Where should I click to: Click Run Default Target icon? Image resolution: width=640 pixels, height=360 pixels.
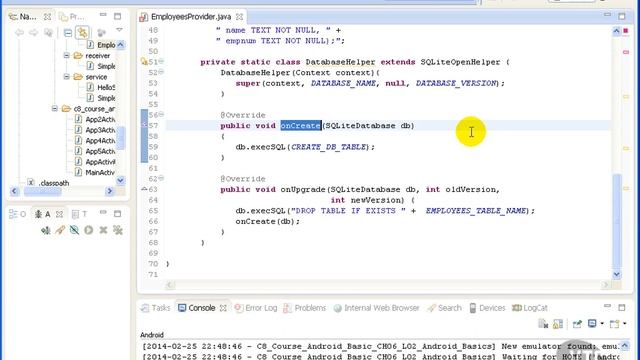[x=89, y=230]
